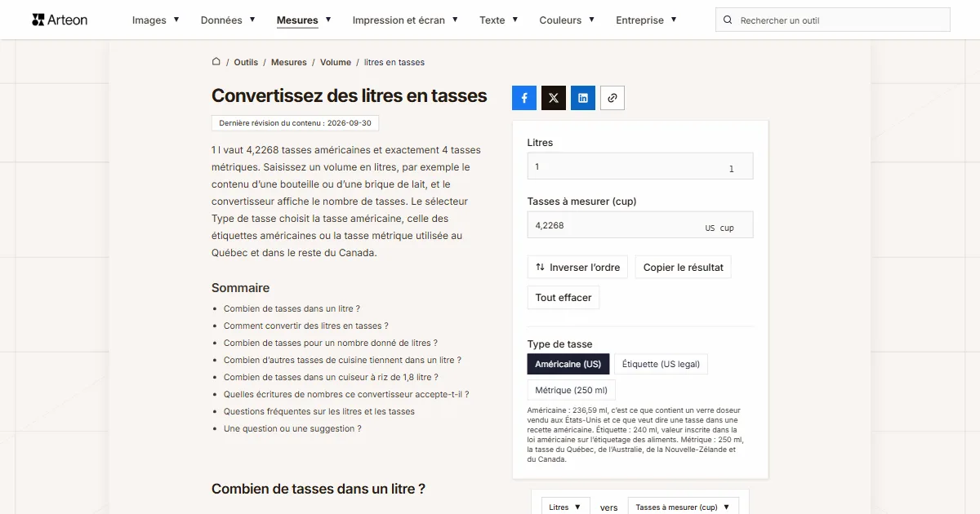Click 'litres en tasses' breadcrumb text
The image size is (980, 514).
coord(394,62)
